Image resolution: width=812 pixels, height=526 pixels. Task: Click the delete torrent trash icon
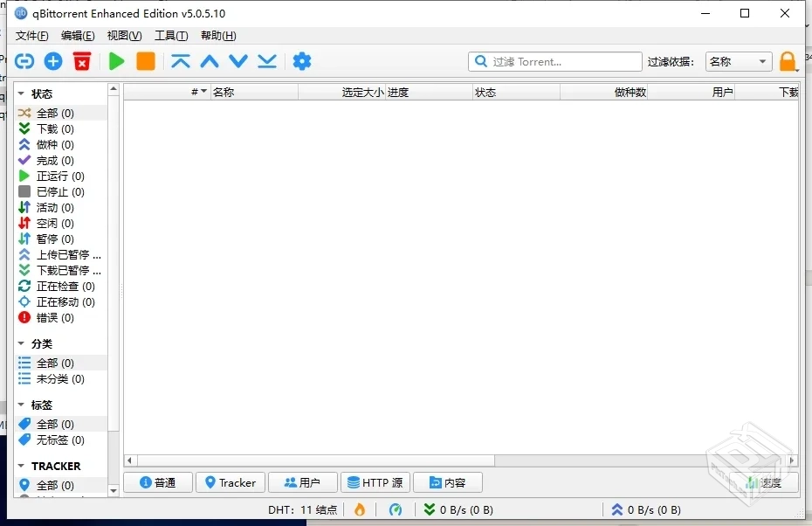(x=84, y=61)
